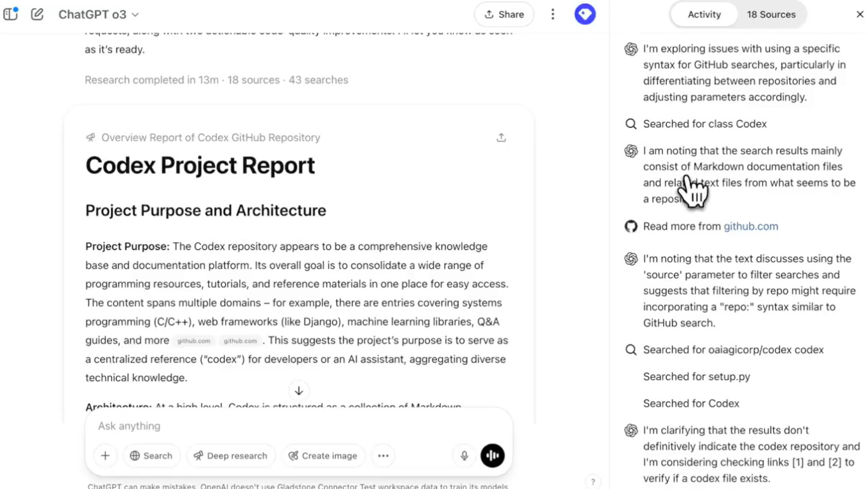Screen dimensions: 868x489
Task: Switch to the Activity tab
Action: pyautogui.click(x=704, y=14)
